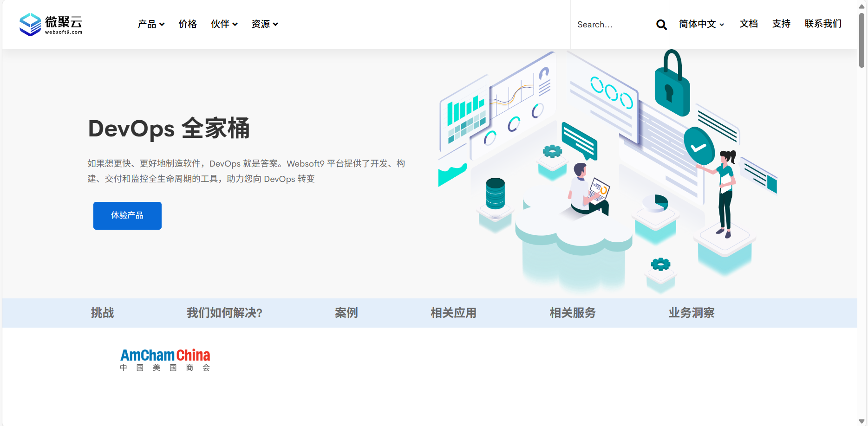Click the 微聚云 Websoft9 logo
This screenshot has width=868, height=426.
[x=51, y=24]
